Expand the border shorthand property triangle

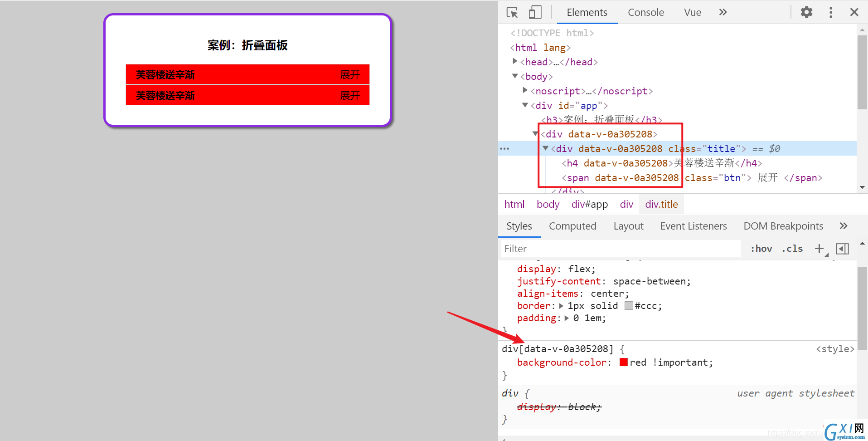point(561,306)
